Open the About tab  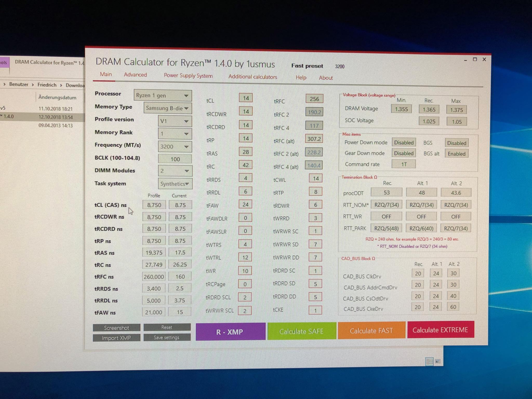(x=326, y=78)
